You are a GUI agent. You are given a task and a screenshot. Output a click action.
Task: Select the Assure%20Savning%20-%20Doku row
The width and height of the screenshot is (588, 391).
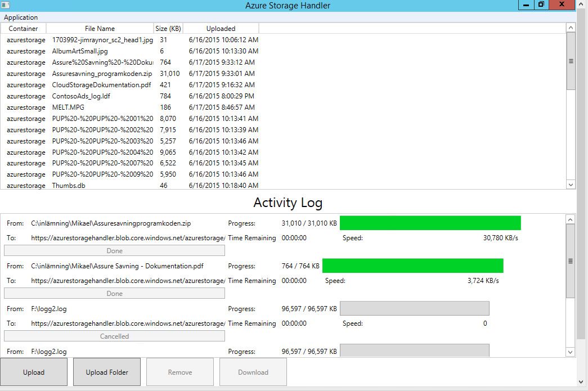(102, 62)
